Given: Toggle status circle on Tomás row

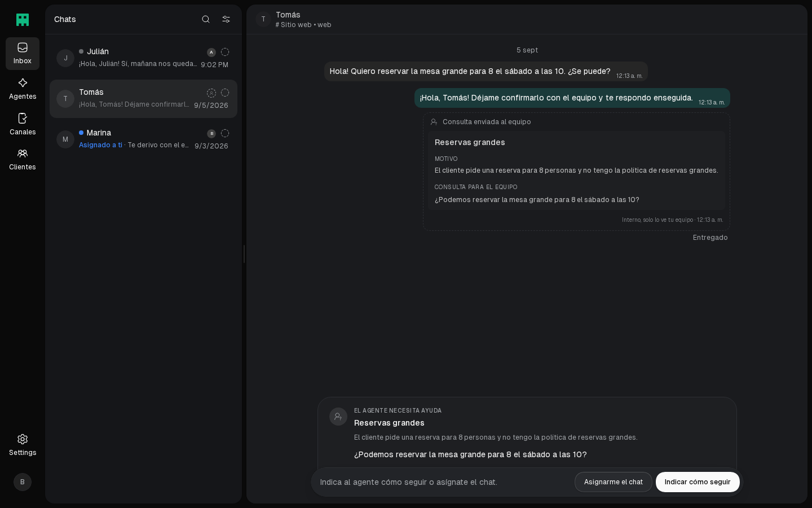Looking at the screenshot, I should click(x=225, y=93).
